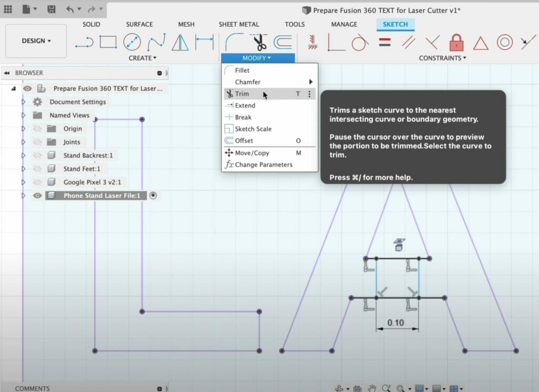Screen dimensions: 539x392
Task: Click the 0.10 dimension value in sketch
Action: (395, 323)
